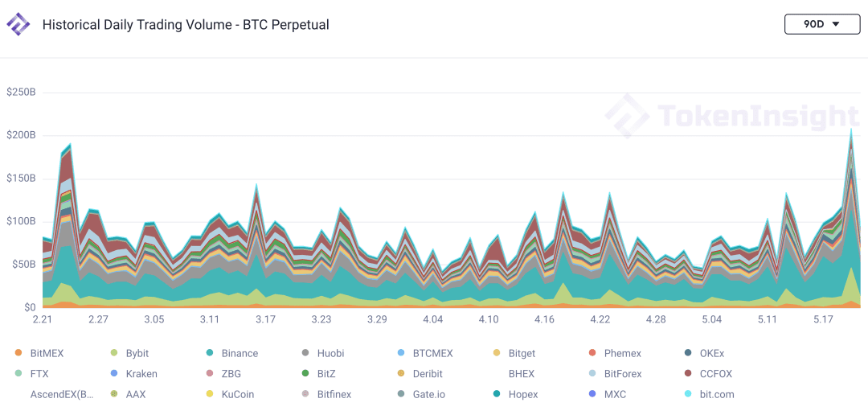
Task: Click the CCFOX legend marker
Action: (688, 373)
